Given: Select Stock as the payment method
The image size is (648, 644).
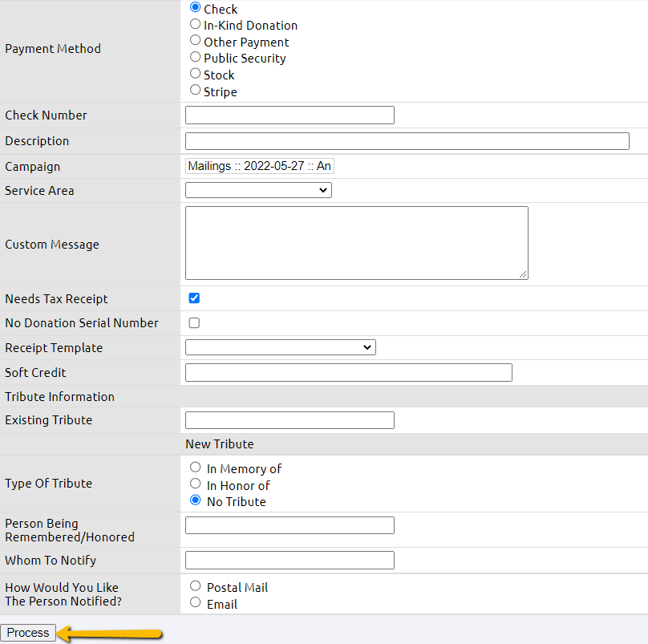Looking at the screenshot, I should [194, 74].
